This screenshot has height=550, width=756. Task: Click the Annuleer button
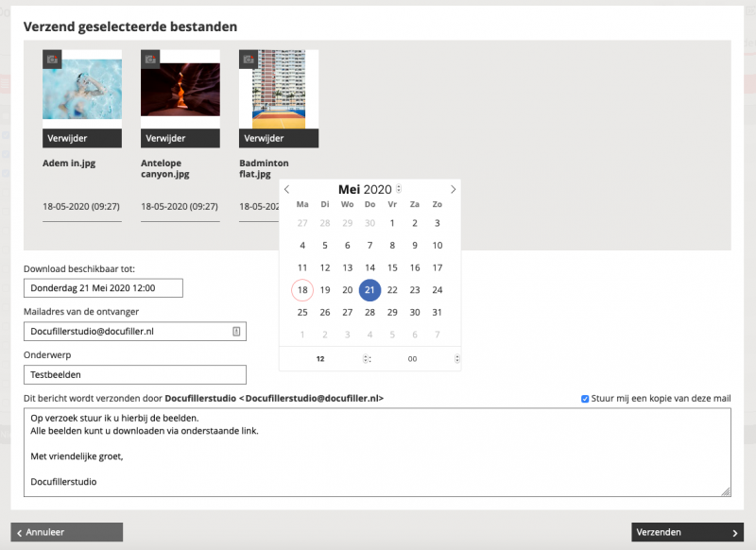point(66,533)
